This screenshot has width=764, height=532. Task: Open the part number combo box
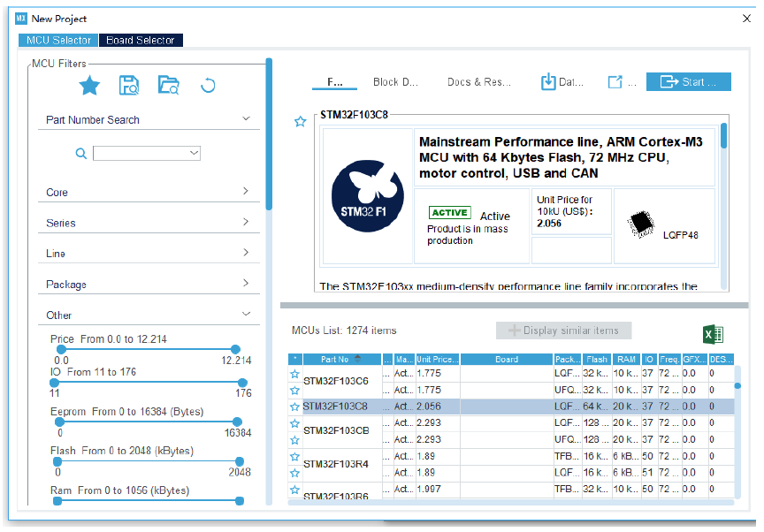(147, 153)
